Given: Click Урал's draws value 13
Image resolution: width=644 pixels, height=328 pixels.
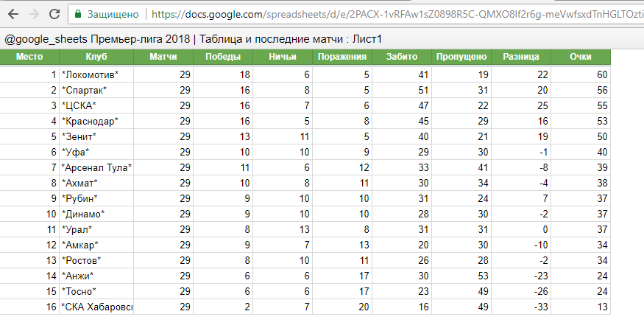Looking at the screenshot, I should pos(283,229).
